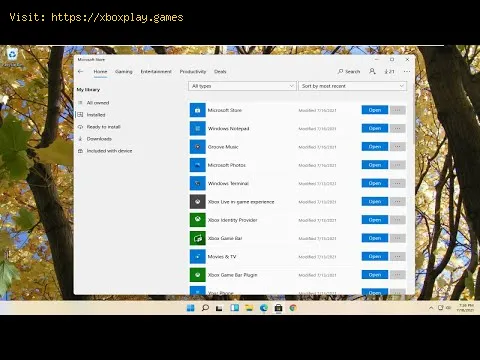Image resolution: width=480 pixels, height=360 pixels.
Task: Open File Explorer from taskbar
Action: click(x=249, y=308)
